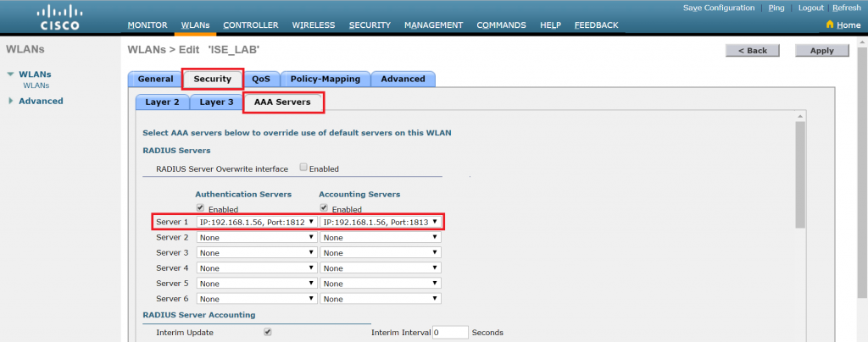Toggle RADIUS Server Overwrite interface checkbox
This screenshot has width=868, height=342.
click(x=303, y=168)
